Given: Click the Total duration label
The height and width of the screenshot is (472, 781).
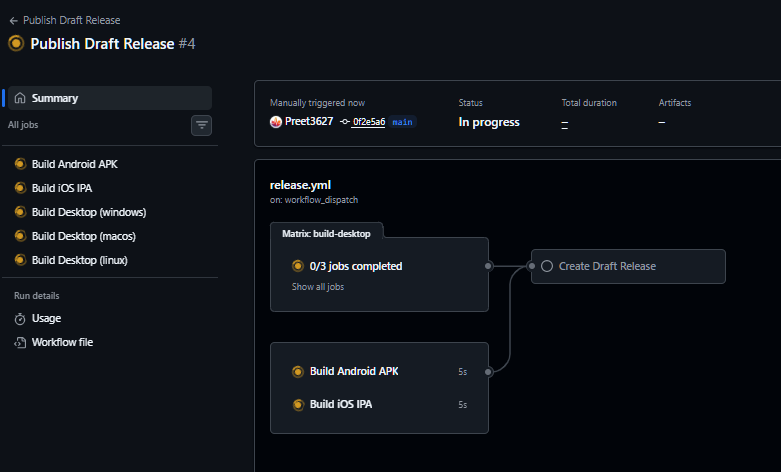Looking at the screenshot, I should coord(589,103).
